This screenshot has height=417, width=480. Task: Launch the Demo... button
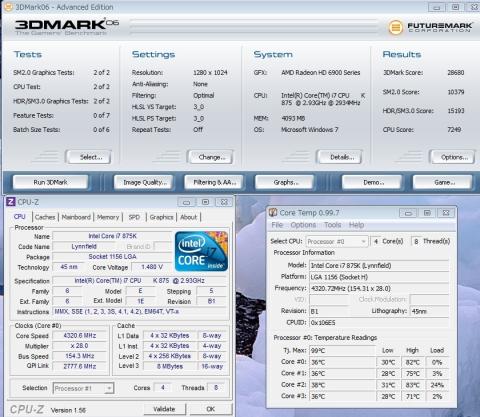pyautogui.click(x=372, y=182)
